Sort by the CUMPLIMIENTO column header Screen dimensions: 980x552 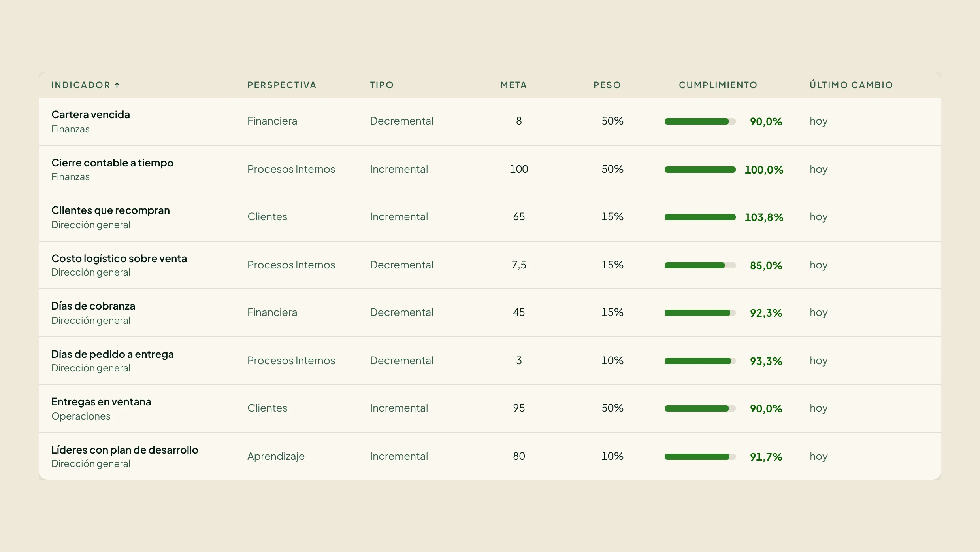tap(718, 85)
